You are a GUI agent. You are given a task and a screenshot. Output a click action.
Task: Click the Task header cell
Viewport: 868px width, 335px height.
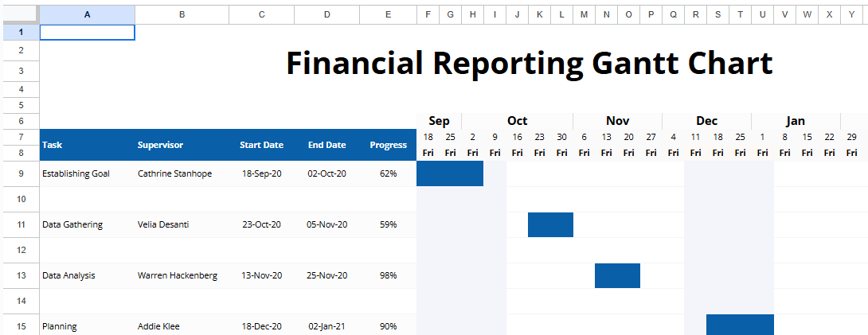[x=87, y=145]
